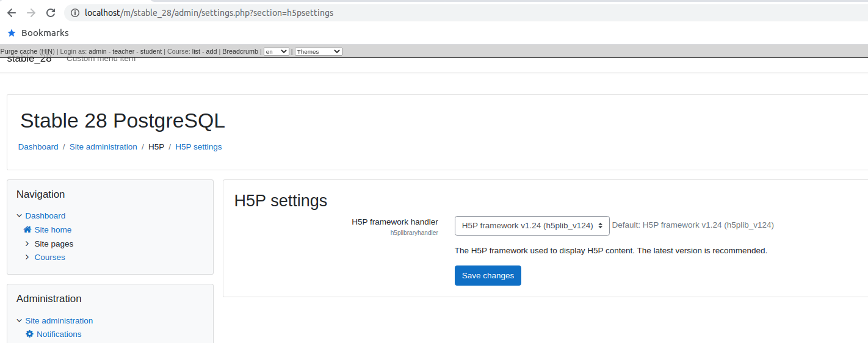The width and height of the screenshot is (868, 343).
Task: Click the browser address bar URL
Action: [x=209, y=13]
